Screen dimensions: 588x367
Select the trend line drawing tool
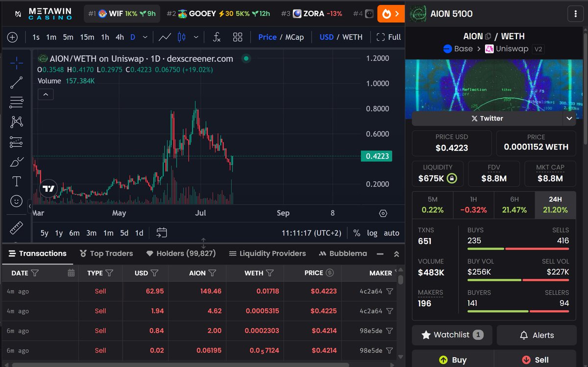[x=16, y=82]
